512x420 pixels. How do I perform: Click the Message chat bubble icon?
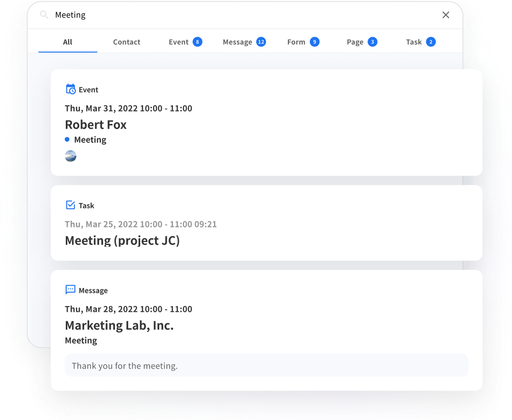[x=71, y=290]
